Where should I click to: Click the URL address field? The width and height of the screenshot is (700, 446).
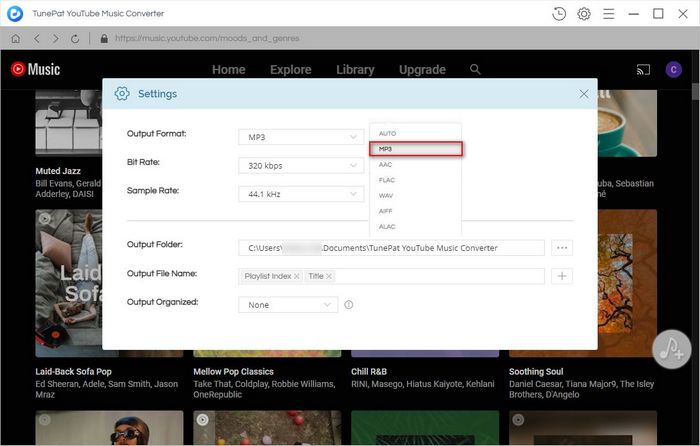click(207, 38)
